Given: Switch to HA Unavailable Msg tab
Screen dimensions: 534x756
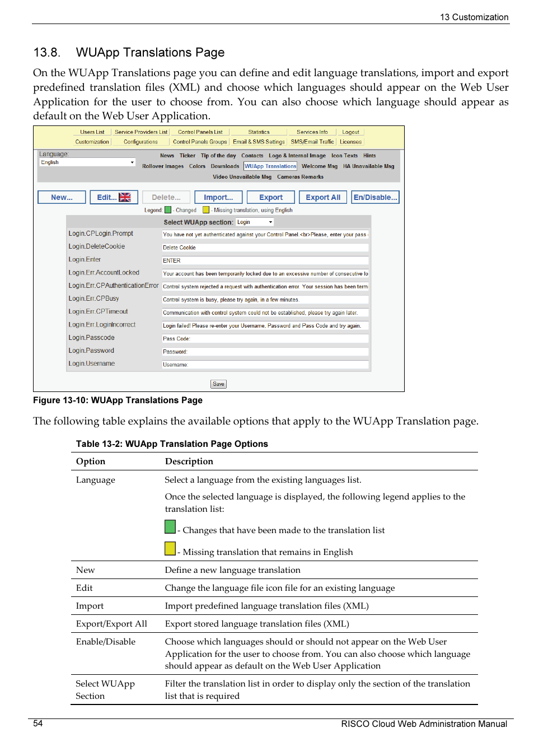Looking at the screenshot, I should [x=369, y=166].
